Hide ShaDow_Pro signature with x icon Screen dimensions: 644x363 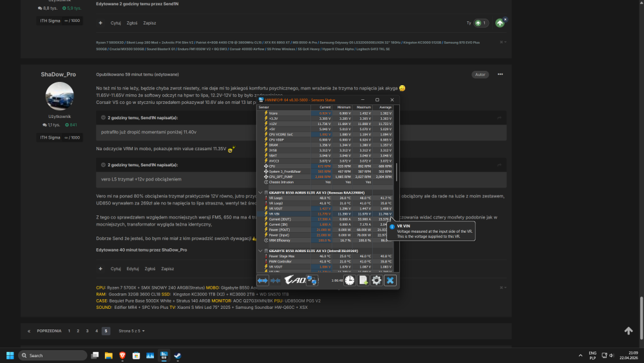(501, 288)
